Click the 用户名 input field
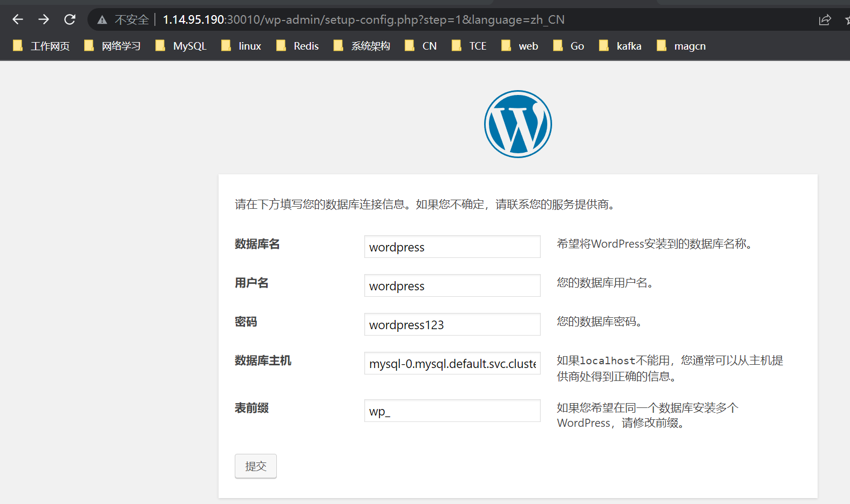 point(452,285)
